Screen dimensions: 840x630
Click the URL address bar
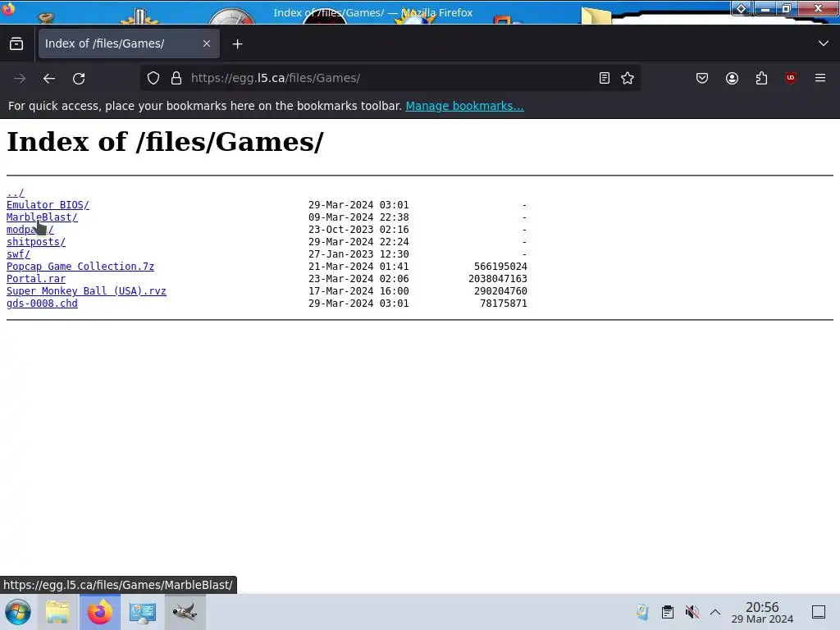(x=391, y=78)
